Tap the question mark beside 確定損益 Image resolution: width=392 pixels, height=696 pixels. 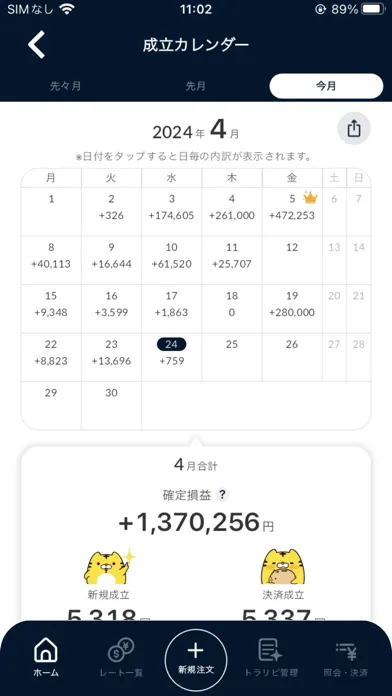tap(222, 495)
